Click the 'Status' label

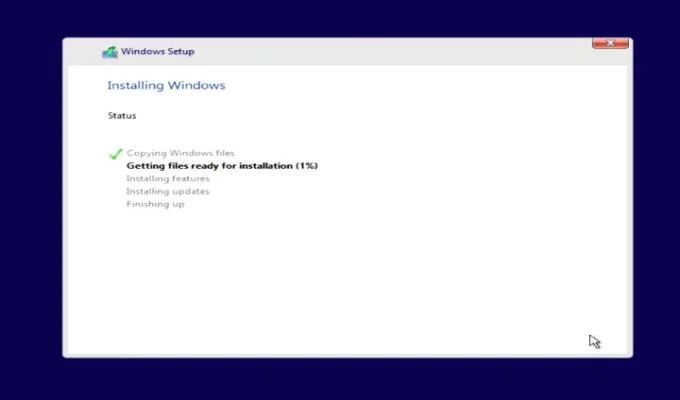(x=122, y=115)
